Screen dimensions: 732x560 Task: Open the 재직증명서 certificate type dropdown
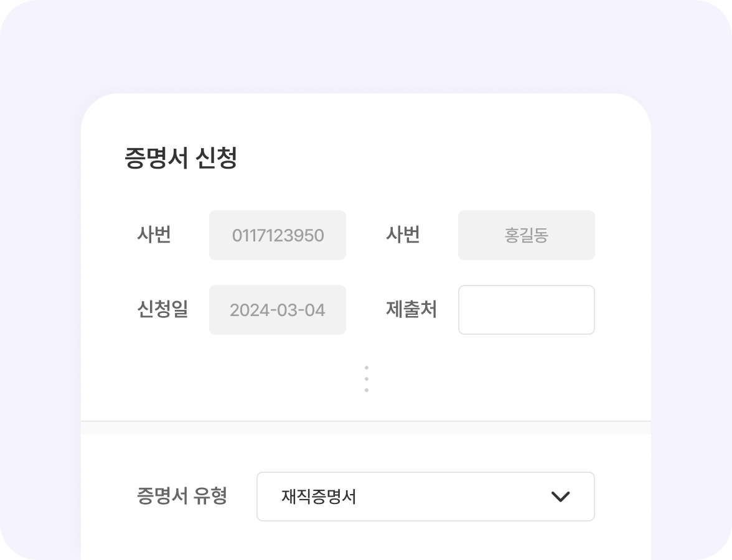click(x=426, y=496)
